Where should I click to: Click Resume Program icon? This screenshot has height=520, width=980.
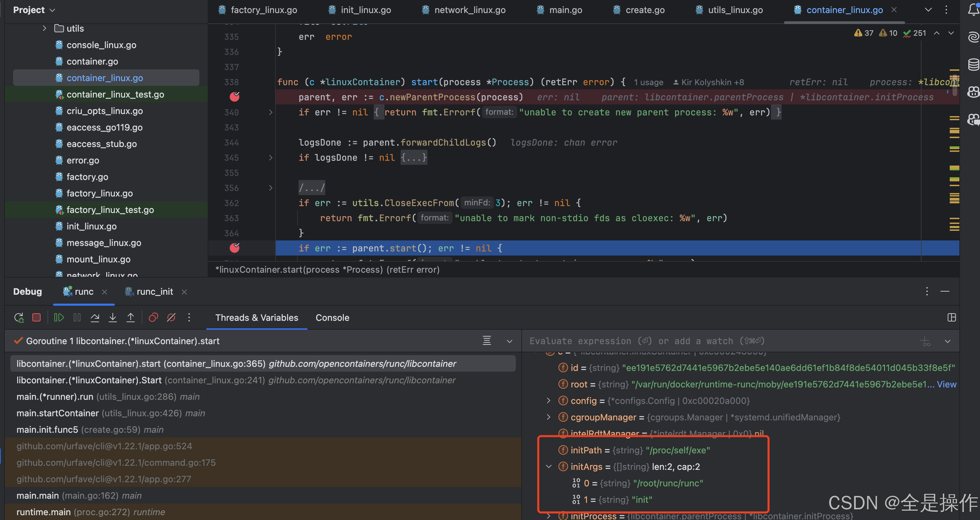(58, 317)
